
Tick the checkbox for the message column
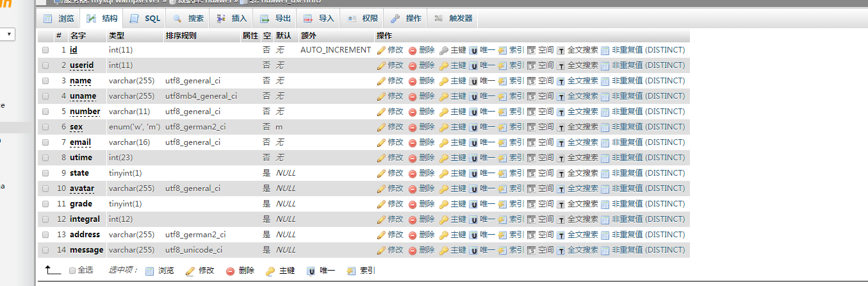point(45,250)
